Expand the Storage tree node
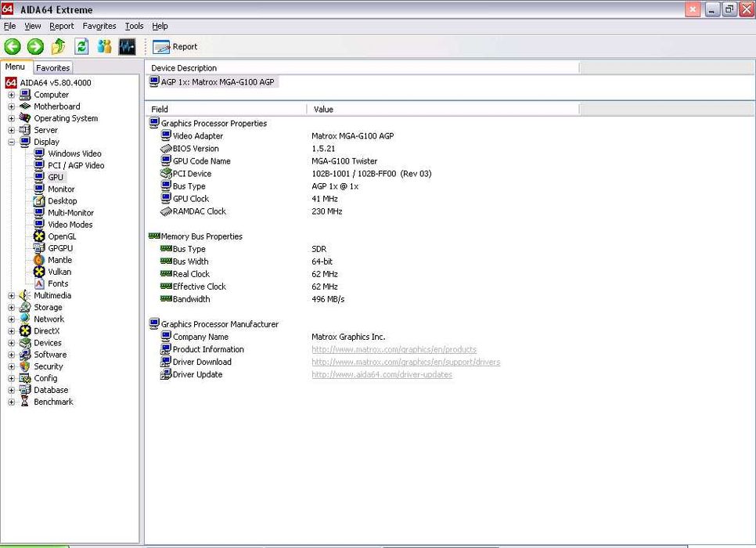 pos(11,308)
